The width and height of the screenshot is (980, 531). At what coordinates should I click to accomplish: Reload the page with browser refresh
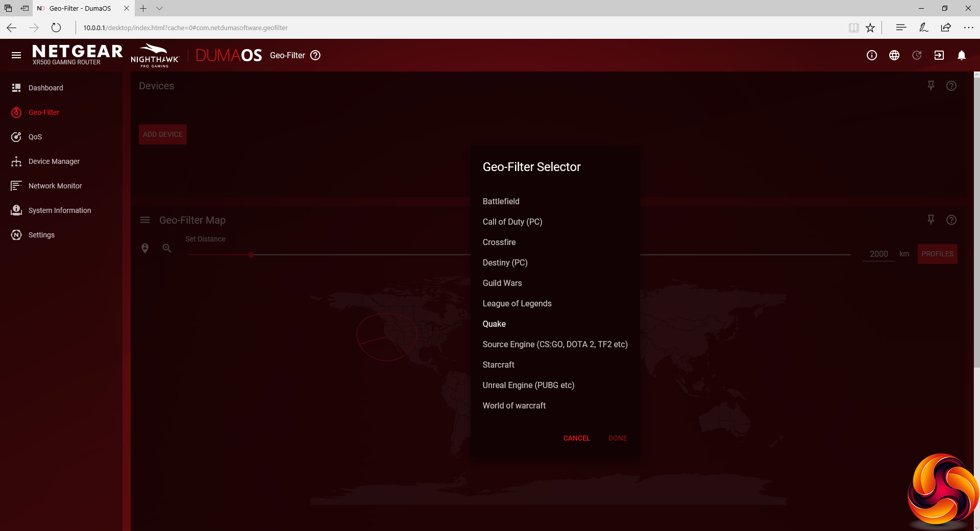coord(56,28)
